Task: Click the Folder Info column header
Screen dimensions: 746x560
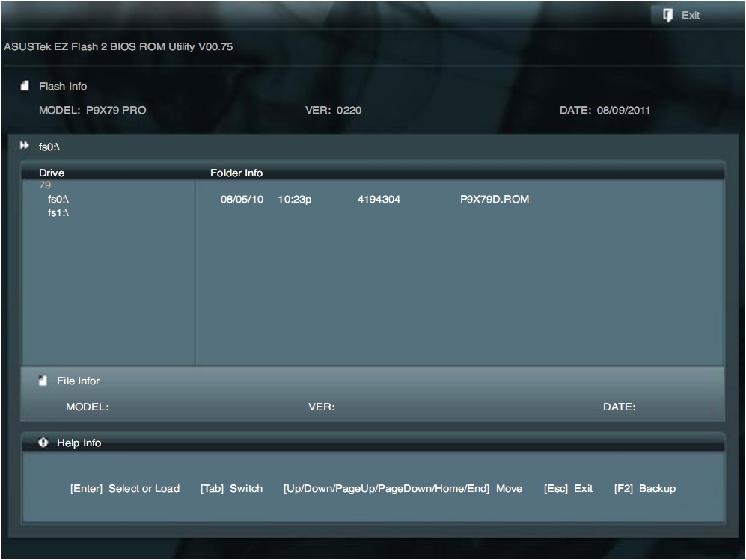Action: click(x=236, y=173)
